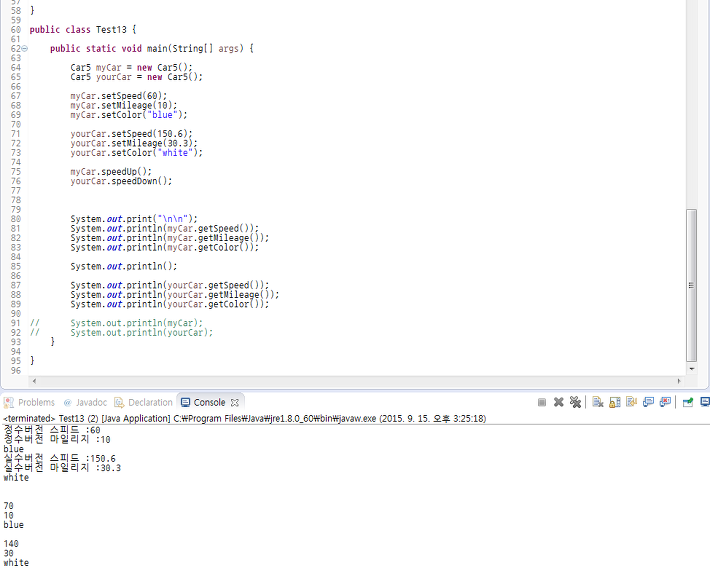Click console output value '140'
Image resolution: width=710 pixels, height=576 pixels.
(11, 543)
